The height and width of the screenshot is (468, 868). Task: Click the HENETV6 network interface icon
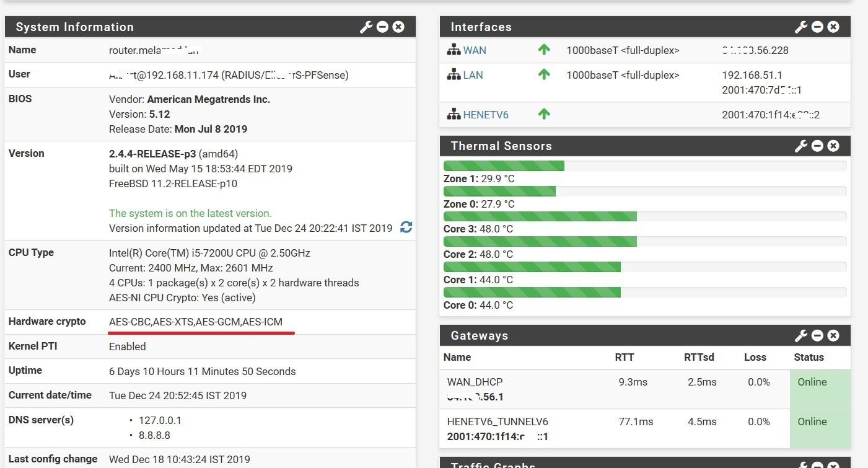coord(454,115)
